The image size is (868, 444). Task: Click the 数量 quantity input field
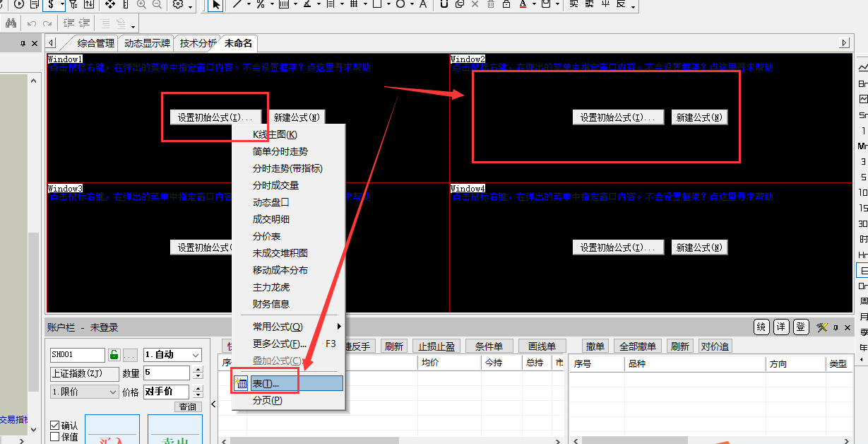click(x=167, y=373)
